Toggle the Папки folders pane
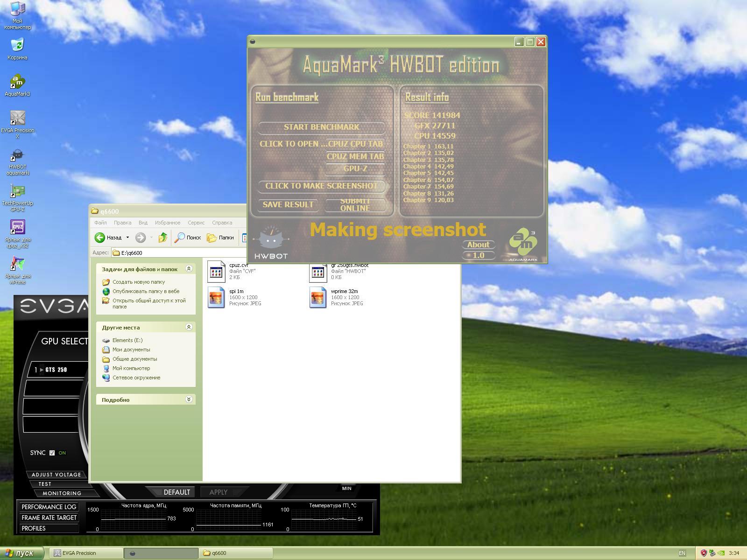 (x=220, y=238)
